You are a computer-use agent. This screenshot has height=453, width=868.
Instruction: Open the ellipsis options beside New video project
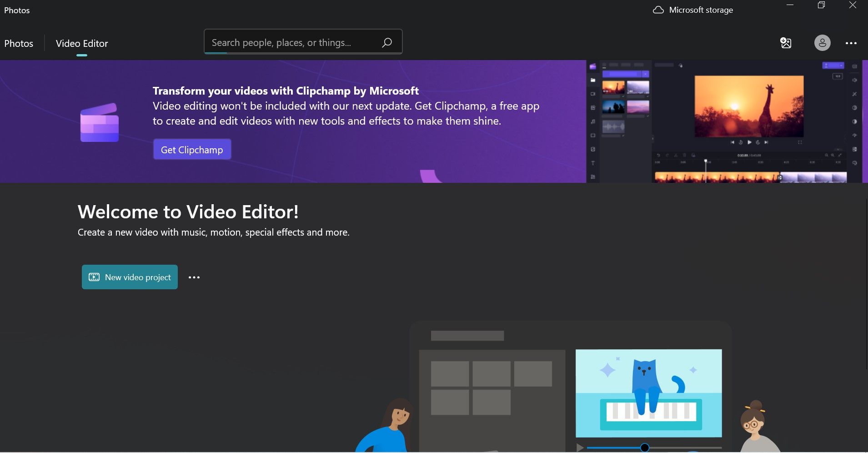click(x=194, y=277)
